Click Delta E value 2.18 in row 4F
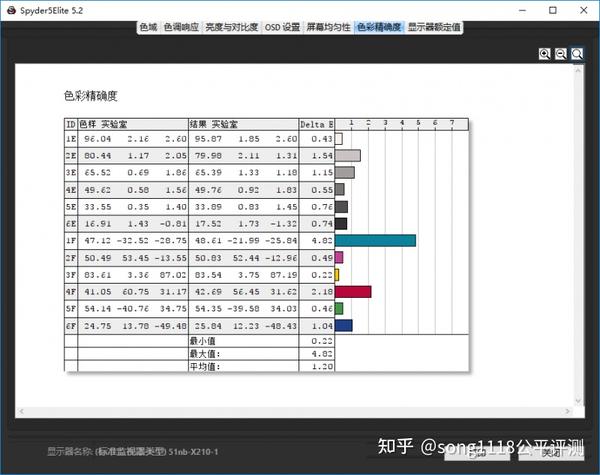 322,292
